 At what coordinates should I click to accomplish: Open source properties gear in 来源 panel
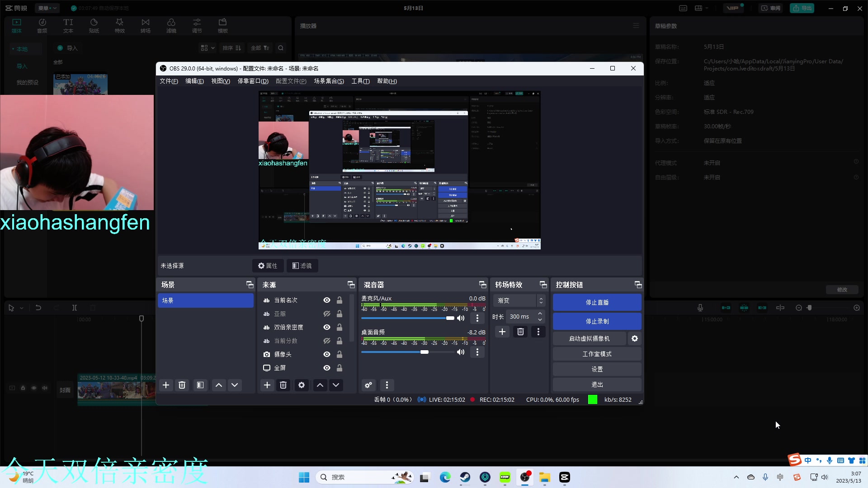[x=302, y=385]
